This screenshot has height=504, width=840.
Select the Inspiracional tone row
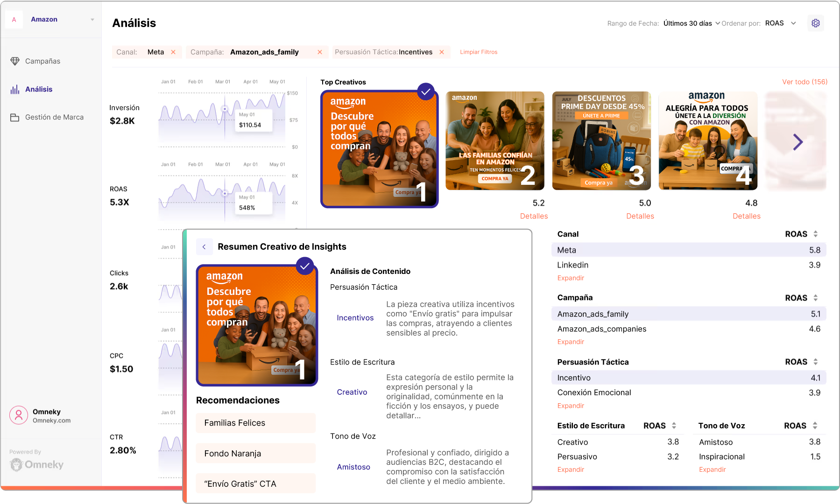(760, 457)
